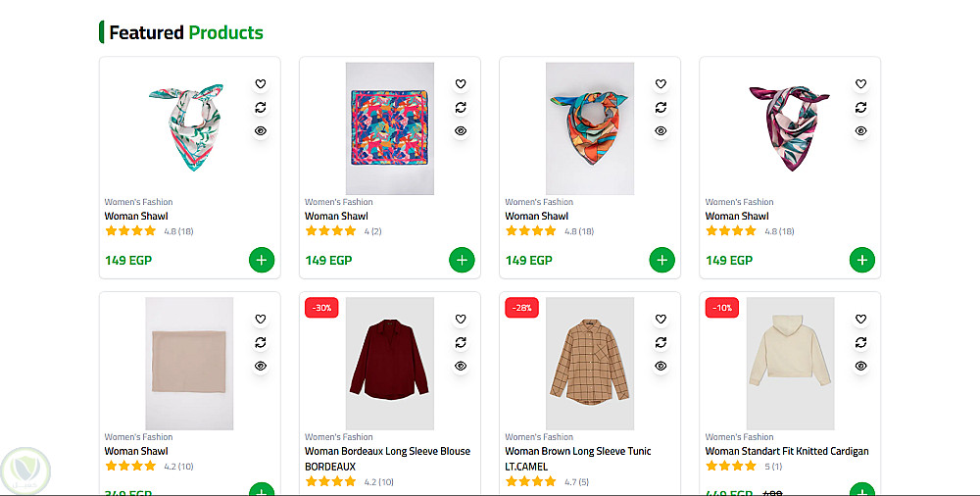This screenshot has height=496, width=980.
Task: Open Woman Brown Long Sleeve Tunic link
Action: pyautogui.click(x=577, y=452)
